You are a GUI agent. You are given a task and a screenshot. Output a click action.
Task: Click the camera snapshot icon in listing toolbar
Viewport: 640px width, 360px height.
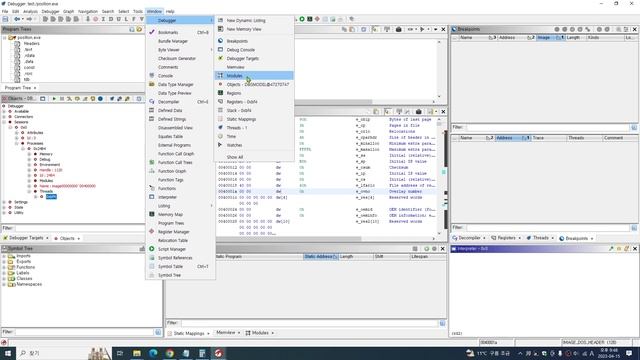click(x=399, y=29)
